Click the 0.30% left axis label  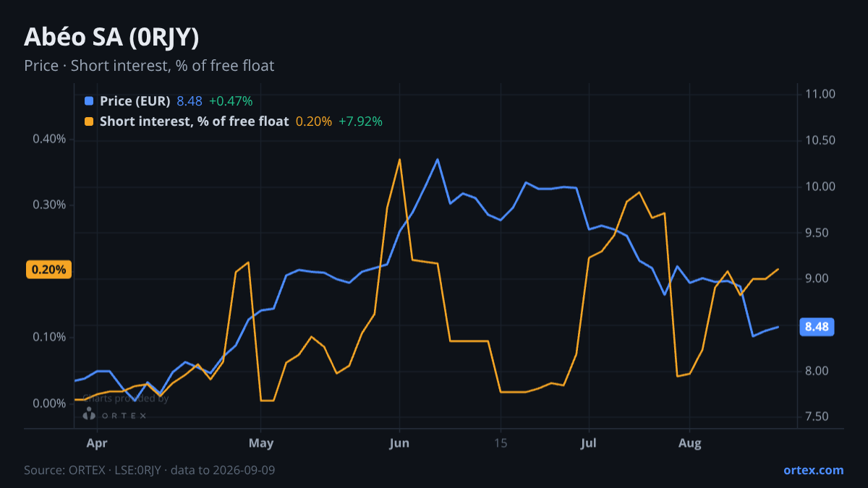pyautogui.click(x=49, y=205)
